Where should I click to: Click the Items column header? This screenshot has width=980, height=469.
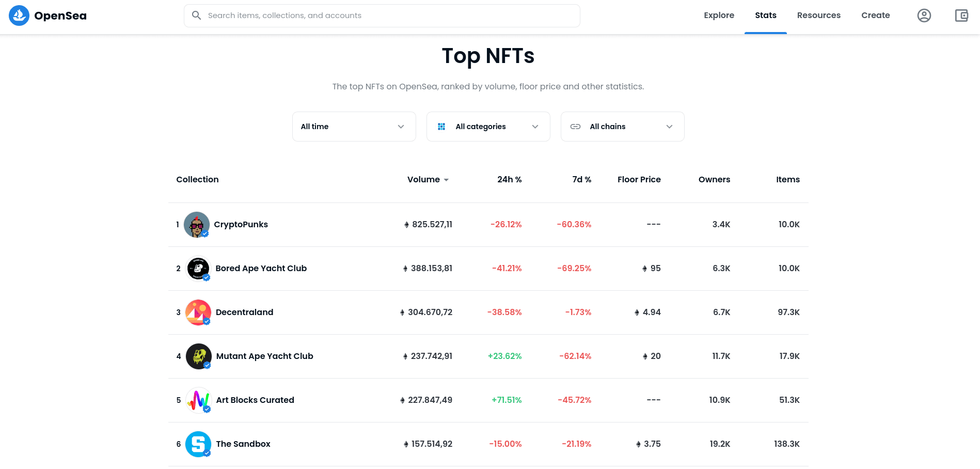coord(787,180)
